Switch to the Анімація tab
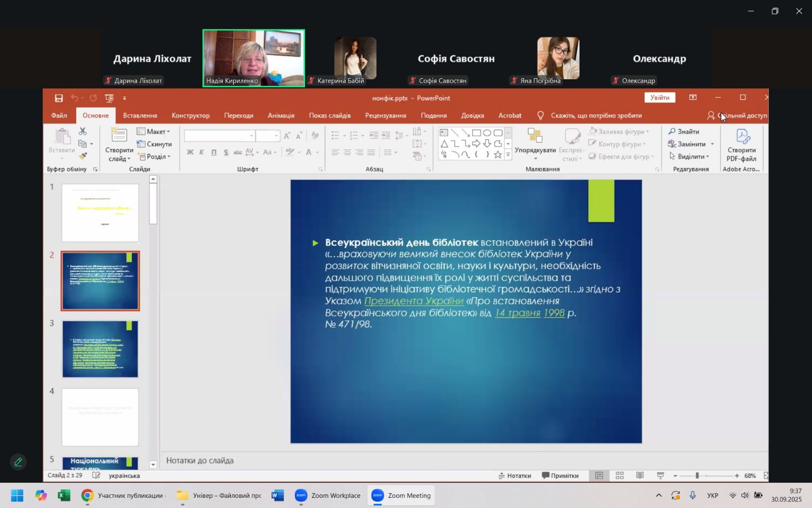This screenshot has height=508, width=812. [x=281, y=115]
